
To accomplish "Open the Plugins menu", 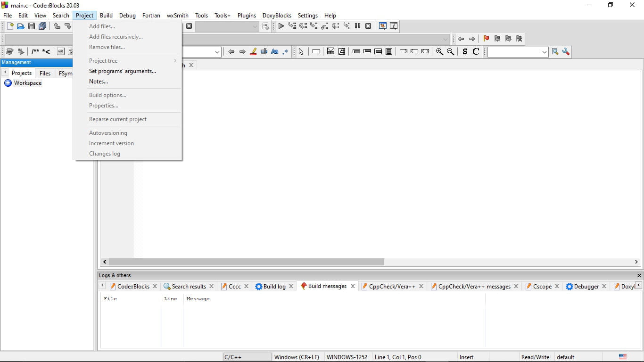I will pos(247,16).
